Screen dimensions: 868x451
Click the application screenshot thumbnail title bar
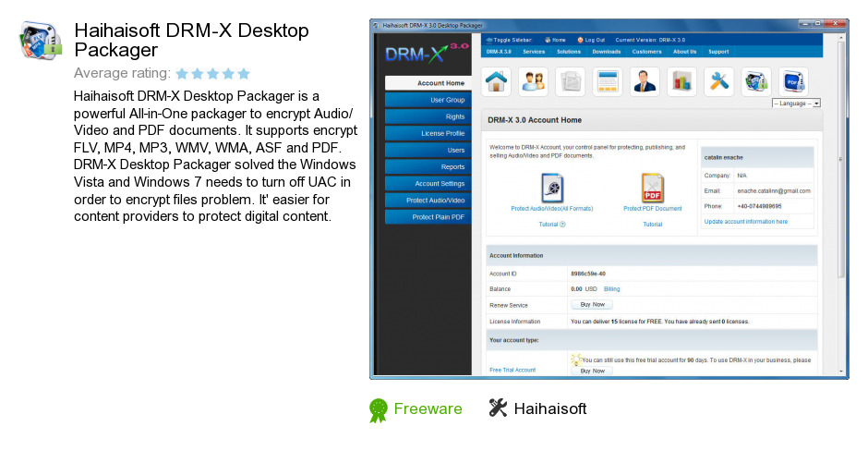coord(609,25)
